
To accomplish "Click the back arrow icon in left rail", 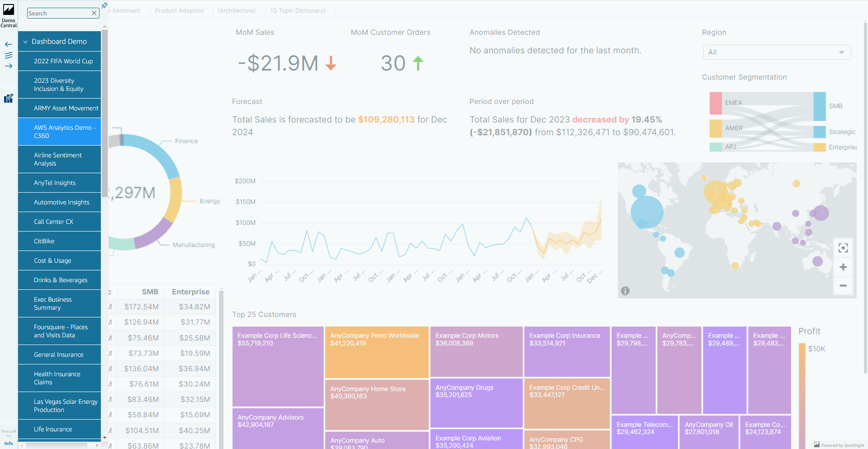I will click(9, 44).
